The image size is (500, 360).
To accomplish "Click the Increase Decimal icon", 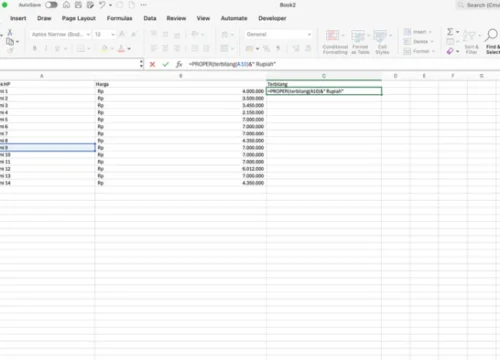I will click(296, 49).
